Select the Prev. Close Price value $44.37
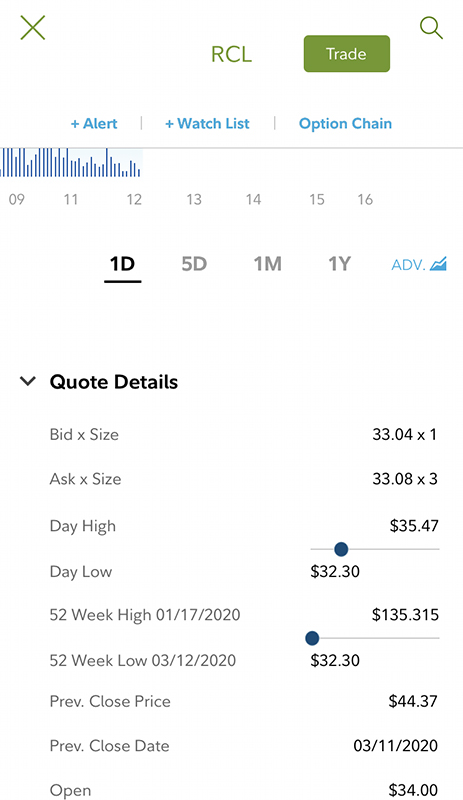Screen dimensions: 463x800 [x=413, y=701]
